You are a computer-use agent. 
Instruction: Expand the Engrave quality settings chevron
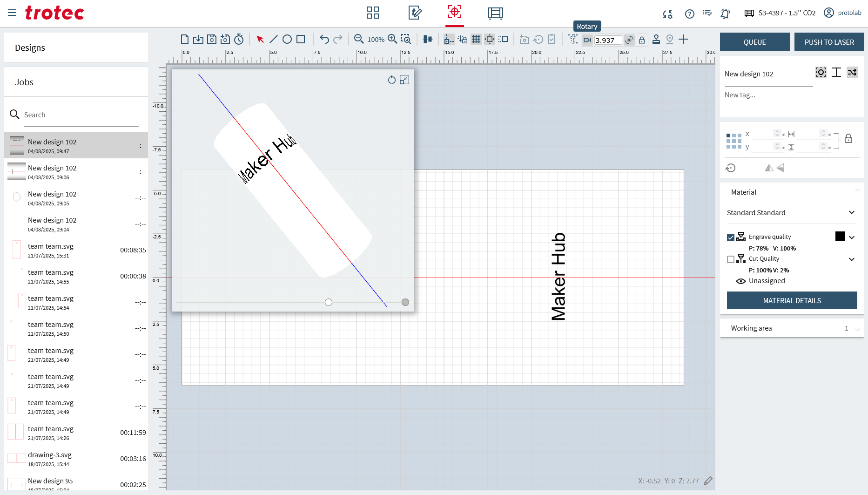pyautogui.click(x=852, y=237)
